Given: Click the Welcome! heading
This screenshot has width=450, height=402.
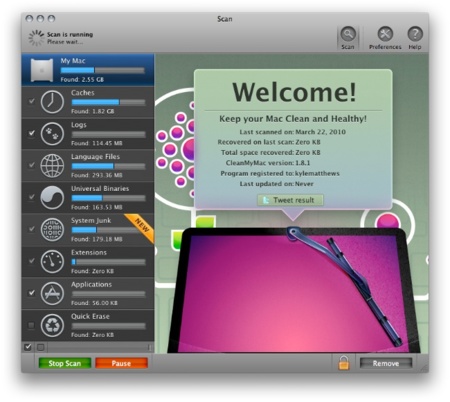Looking at the screenshot, I should [294, 92].
